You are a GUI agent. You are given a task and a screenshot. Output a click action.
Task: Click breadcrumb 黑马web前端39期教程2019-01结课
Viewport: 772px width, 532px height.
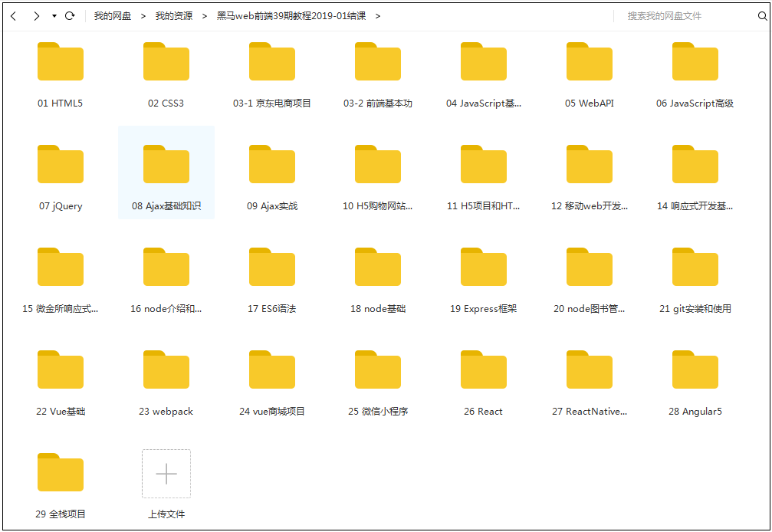point(291,16)
